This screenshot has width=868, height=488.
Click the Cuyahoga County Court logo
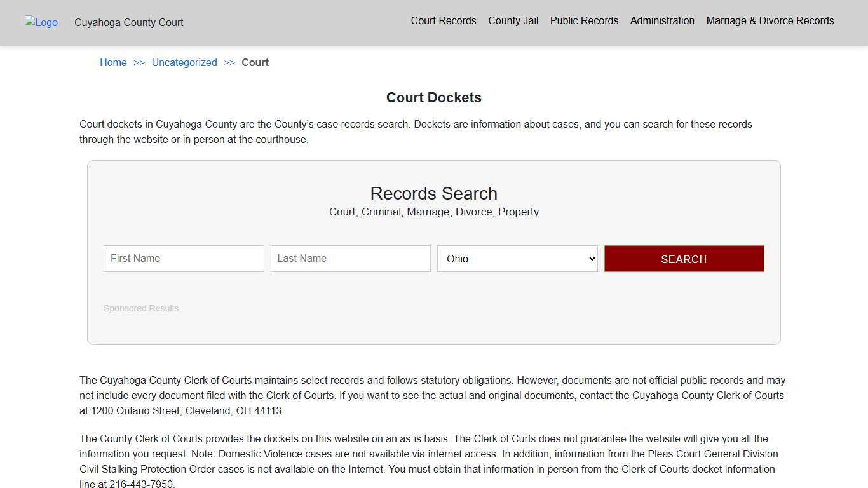click(x=41, y=22)
